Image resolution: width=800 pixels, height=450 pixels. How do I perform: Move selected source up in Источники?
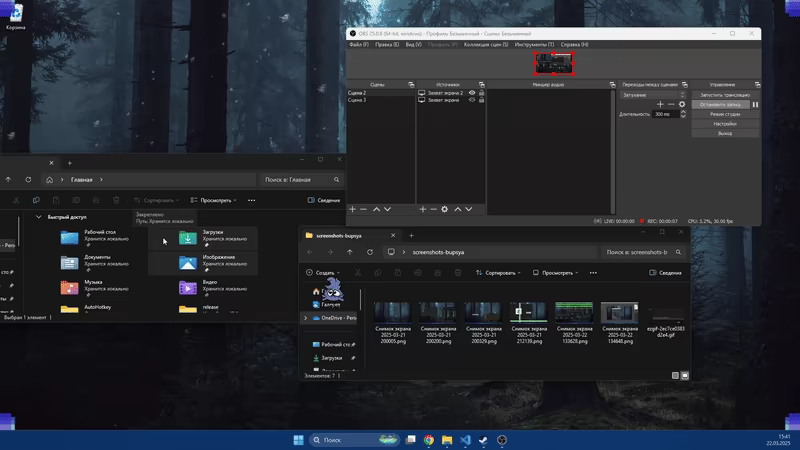(x=458, y=209)
